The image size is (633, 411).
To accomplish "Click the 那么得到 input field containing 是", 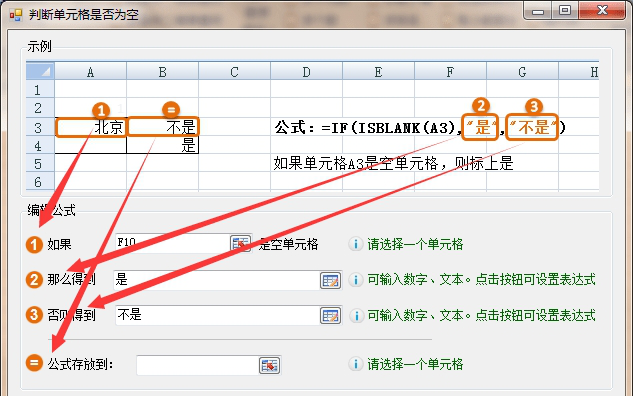I will click(x=216, y=280).
